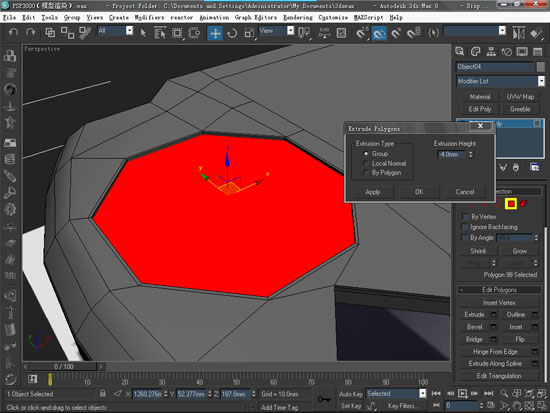550x413 pixels.
Task: Click the Z coordinate field
Action: (235, 394)
